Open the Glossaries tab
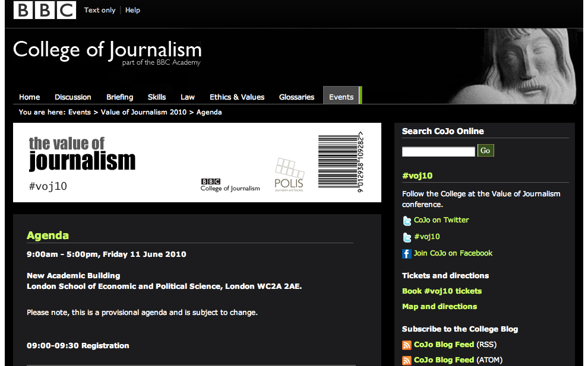The image size is (588, 366). [296, 97]
